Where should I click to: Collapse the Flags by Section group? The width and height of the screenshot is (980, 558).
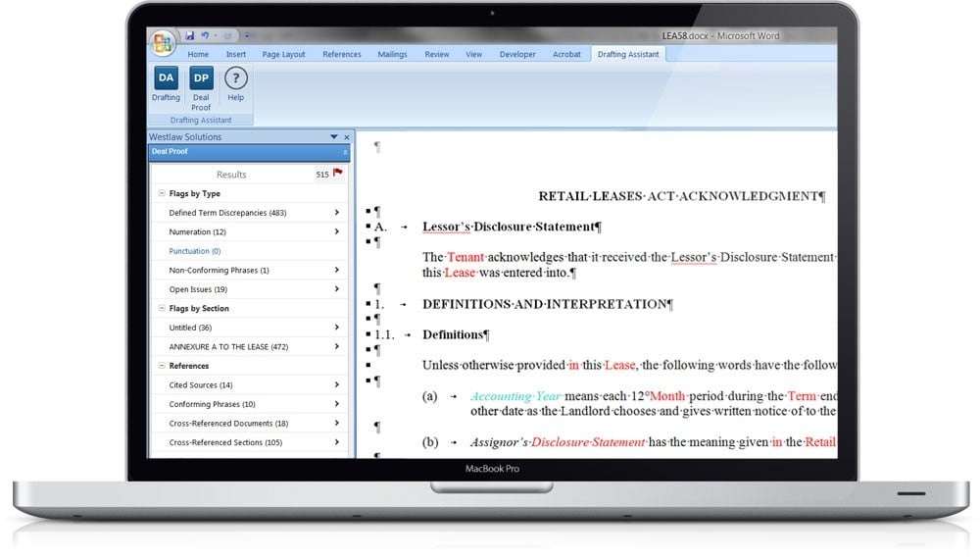click(162, 308)
